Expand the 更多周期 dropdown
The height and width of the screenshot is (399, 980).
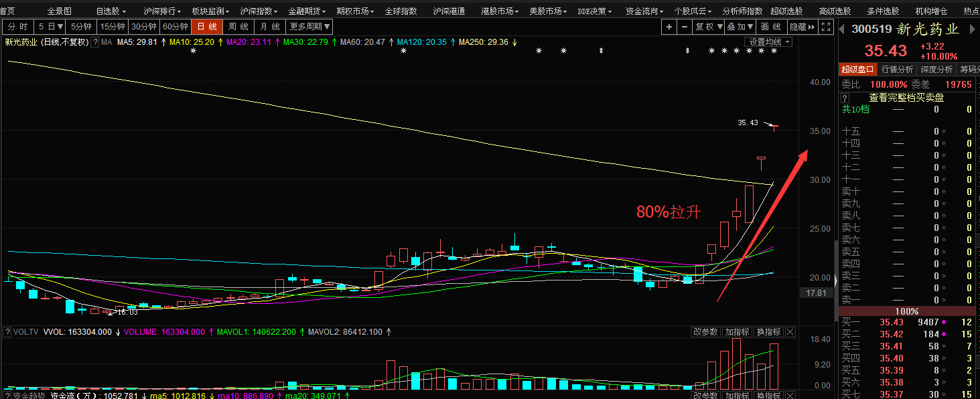309,27
